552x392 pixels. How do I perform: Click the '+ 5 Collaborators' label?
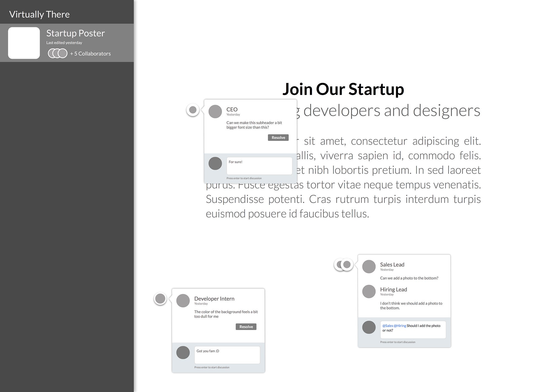coord(90,54)
